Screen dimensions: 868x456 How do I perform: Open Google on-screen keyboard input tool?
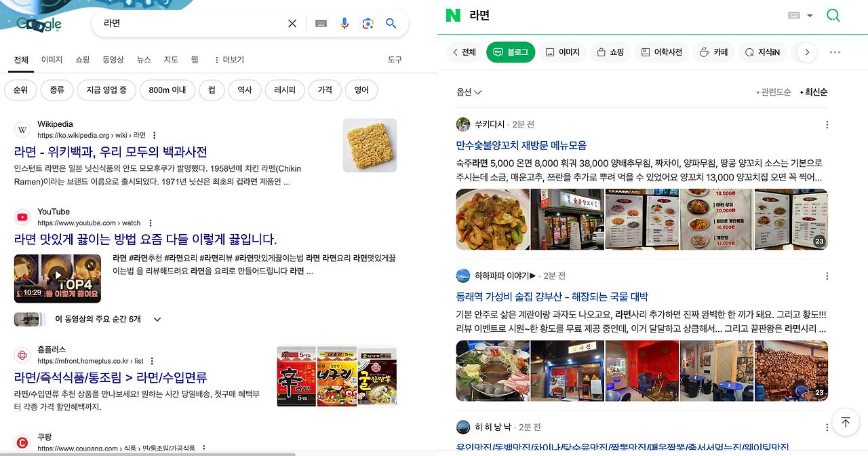pos(321,24)
